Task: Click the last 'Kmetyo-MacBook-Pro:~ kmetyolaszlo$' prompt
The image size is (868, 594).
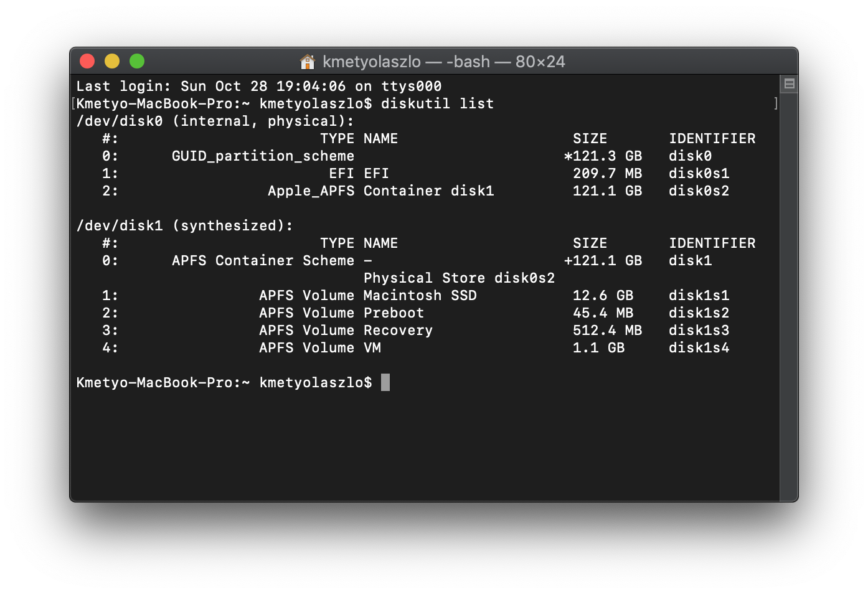Action: (x=224, y=383)
